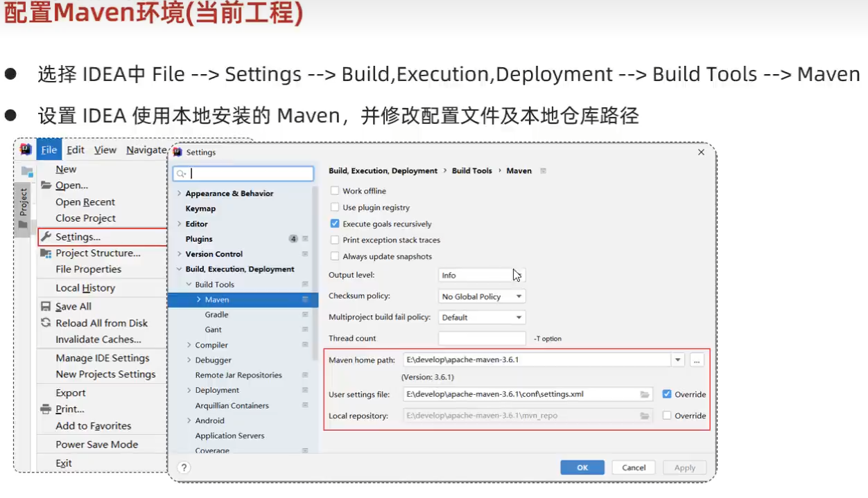The height and width of the screenshot is (498, 868).
Task: Enable Print exception stack traces
Action: [335, 240]
